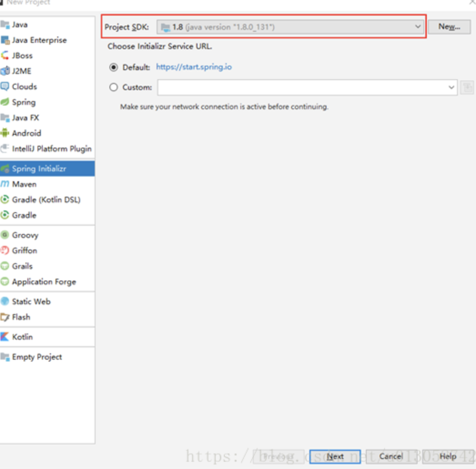Click the Gradle (Kotlin DSL) icon

5,199
